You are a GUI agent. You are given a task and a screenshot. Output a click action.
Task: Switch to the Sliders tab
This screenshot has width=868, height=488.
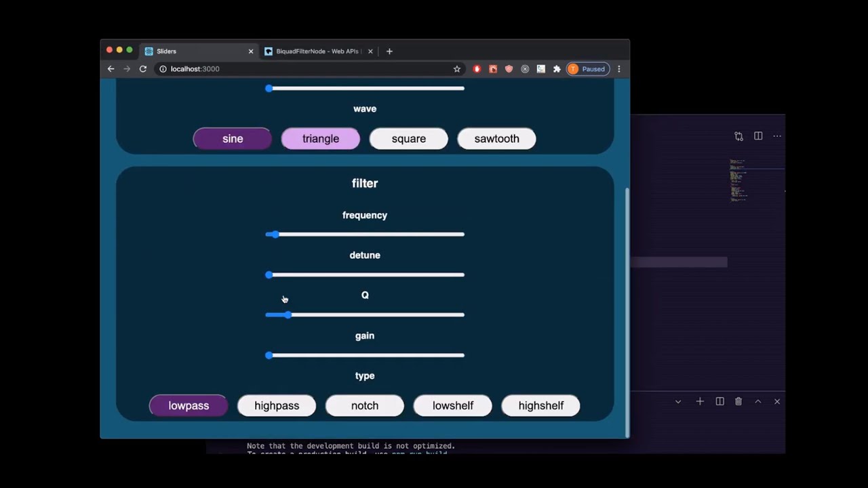199,51
